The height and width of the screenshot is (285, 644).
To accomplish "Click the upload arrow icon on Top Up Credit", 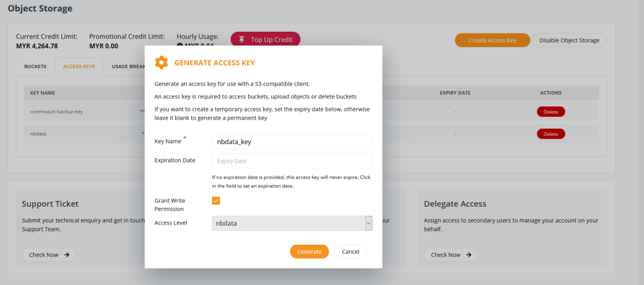I will (x=242, y=40).
